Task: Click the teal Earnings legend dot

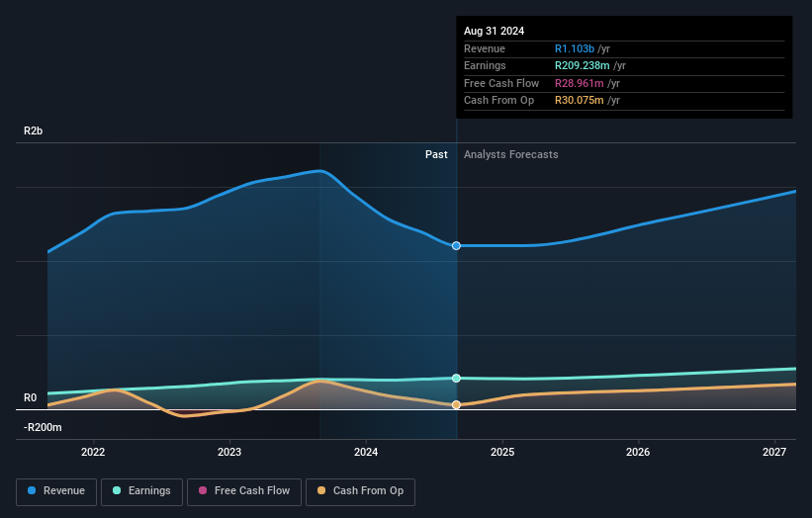Action: [117, 490]
